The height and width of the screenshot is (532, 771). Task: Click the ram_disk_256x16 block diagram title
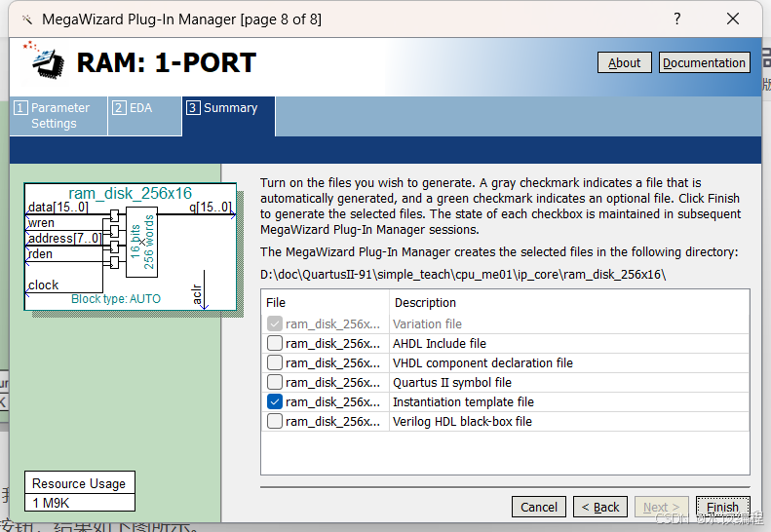click(x=131, y=193)
